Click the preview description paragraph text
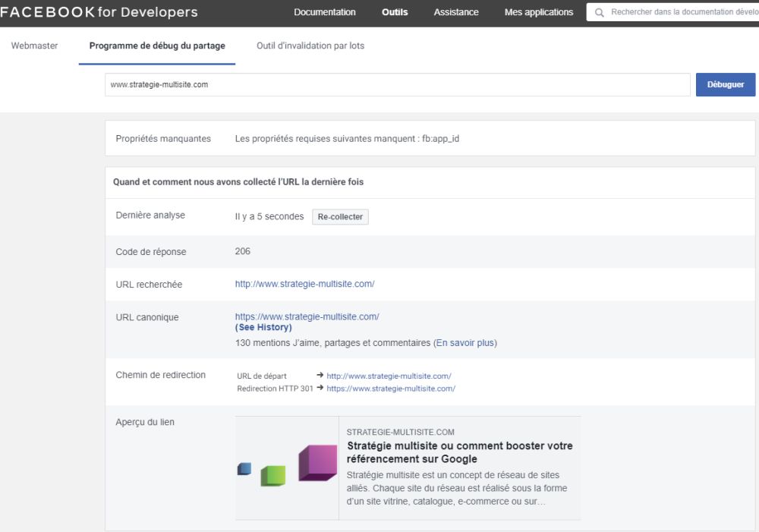The image size is (759, 532). click(457, 488)
